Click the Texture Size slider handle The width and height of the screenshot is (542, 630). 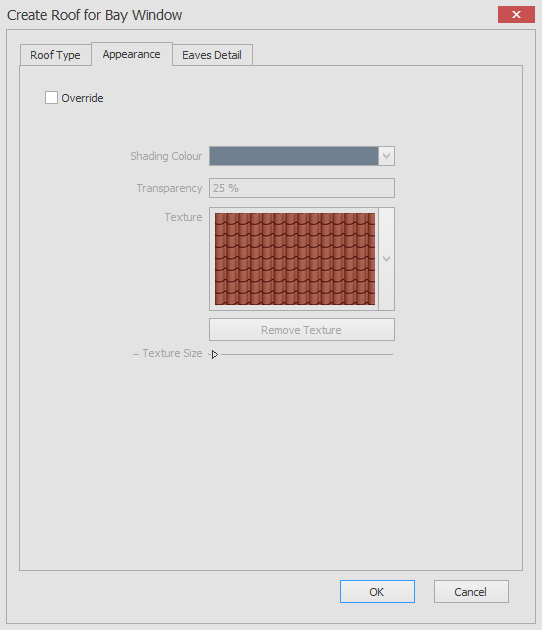coord(214,354)
